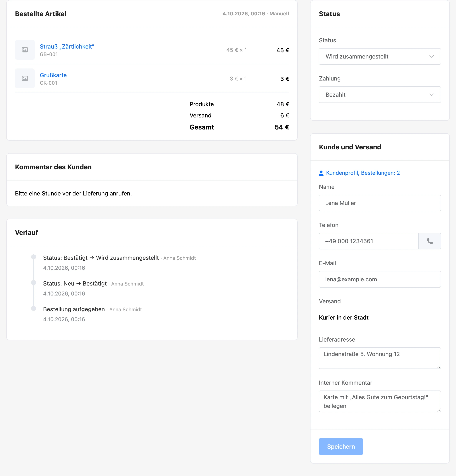
Task: Open the Zahlung dropdown 'Bezahlt'
Action: [x=380, y=95]
